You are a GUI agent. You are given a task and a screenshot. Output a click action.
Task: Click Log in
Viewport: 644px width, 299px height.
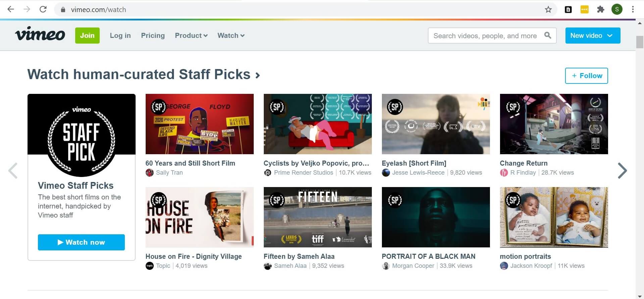[x=120, y=36]
